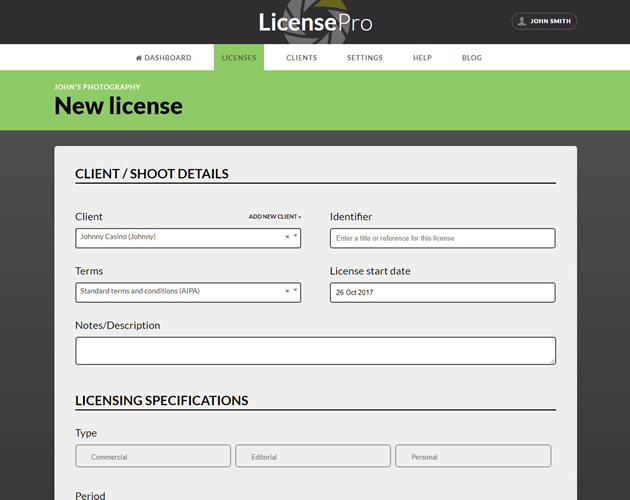The image size is (630, 500).
Task: Clear the Standard terms selection
Action: (287, 291)
